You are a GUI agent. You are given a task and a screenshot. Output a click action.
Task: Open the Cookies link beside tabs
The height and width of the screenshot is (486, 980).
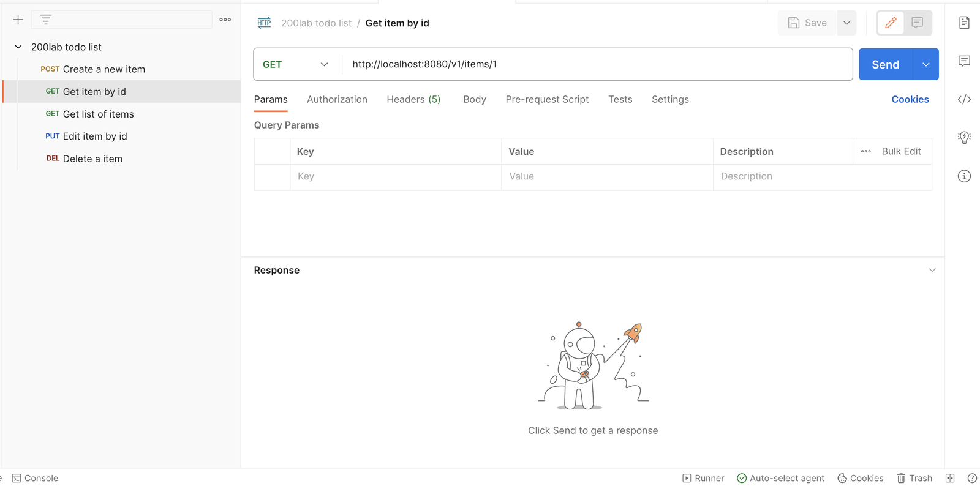[910, 99]
